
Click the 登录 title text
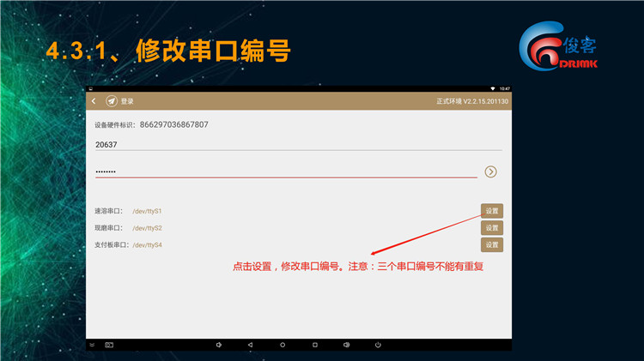click(127, 101)
